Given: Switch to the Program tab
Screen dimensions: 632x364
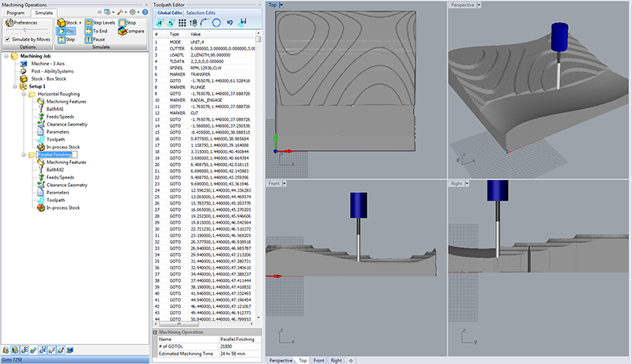Looking at the screenshot, I should [16, 13].
